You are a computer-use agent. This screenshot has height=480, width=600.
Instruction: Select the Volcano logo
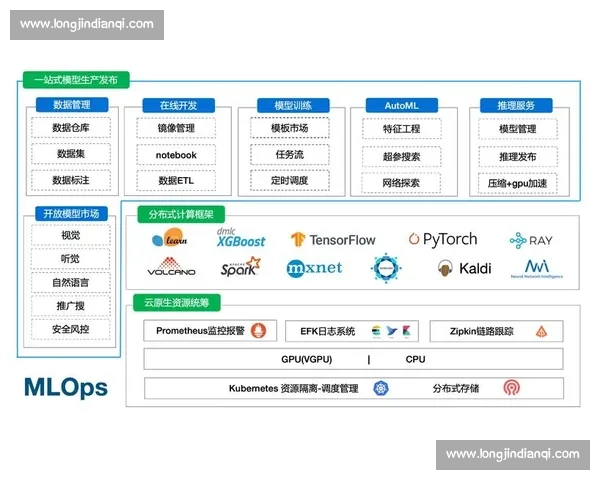point(171,267)
